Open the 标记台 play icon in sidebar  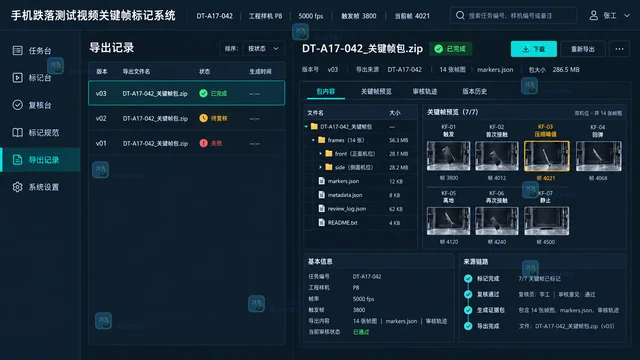point(18,78)
